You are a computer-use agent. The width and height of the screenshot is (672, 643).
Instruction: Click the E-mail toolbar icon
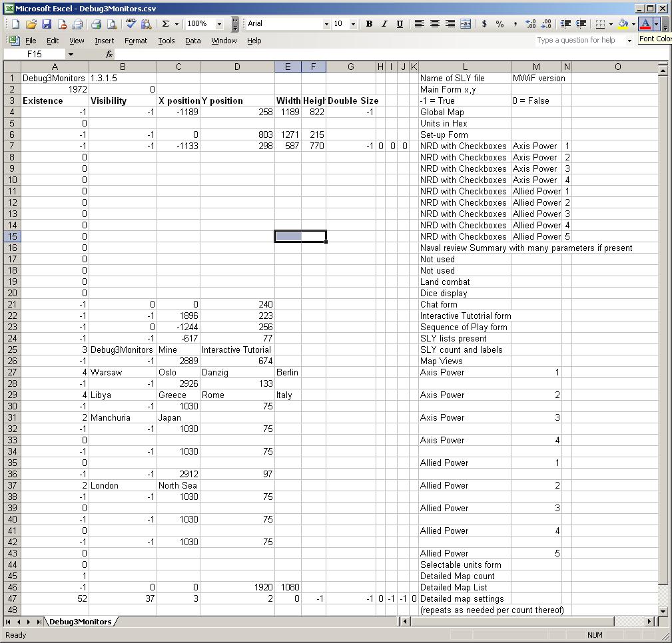click(x=77, y=24)
